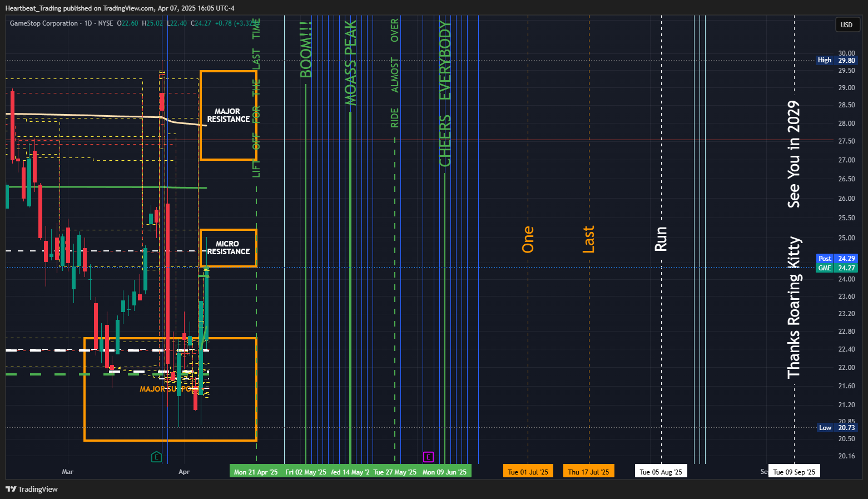
Task: Click the TradingView logo at bottom left
Action: coord(32,489)
